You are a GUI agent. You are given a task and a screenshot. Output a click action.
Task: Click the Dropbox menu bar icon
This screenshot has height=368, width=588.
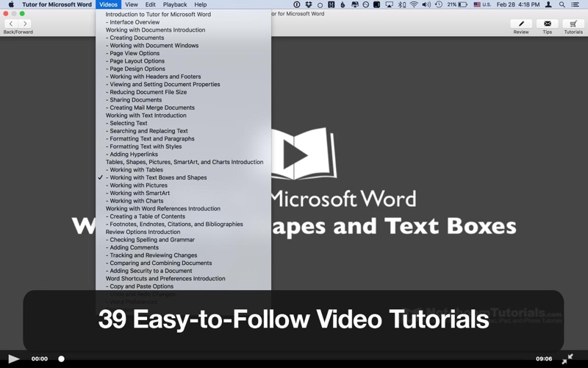pos(308,4)
